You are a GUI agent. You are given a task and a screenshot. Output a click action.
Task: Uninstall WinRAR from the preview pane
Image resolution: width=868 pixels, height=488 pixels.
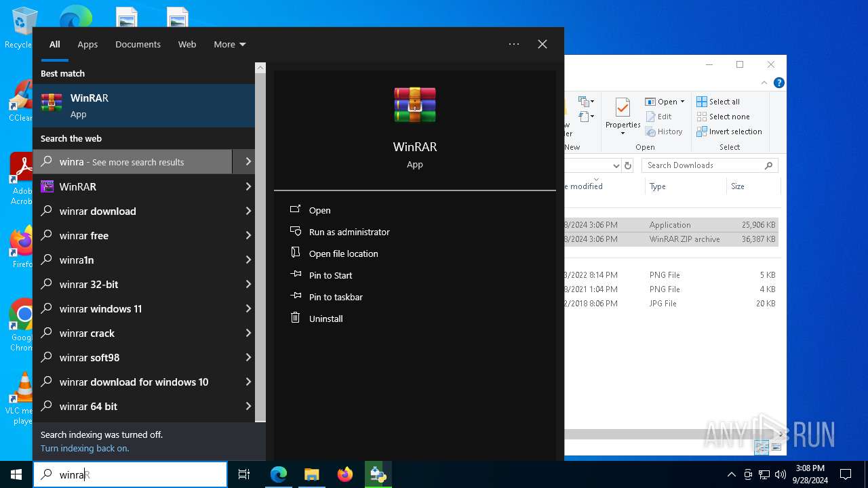point(325,319)
